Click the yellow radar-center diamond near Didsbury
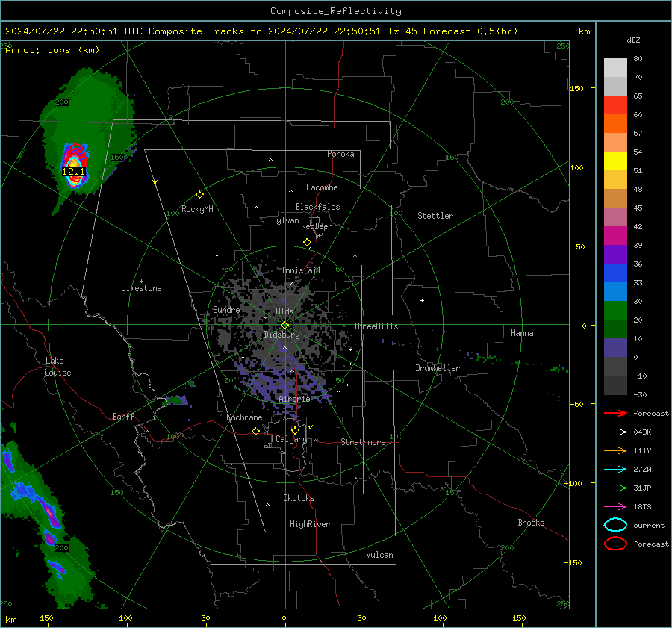This screenshot has height=628, width=672. point(284,325)
